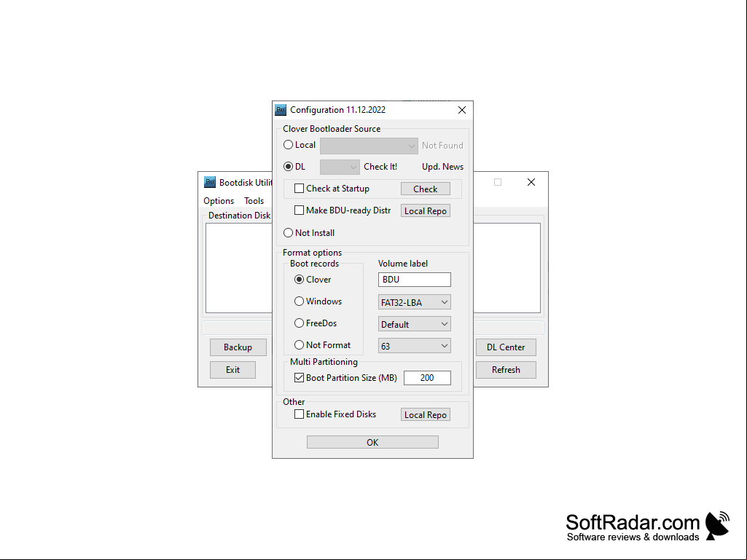
Task: Open the DL version dropdown
Action: click(x=340, y=167)
